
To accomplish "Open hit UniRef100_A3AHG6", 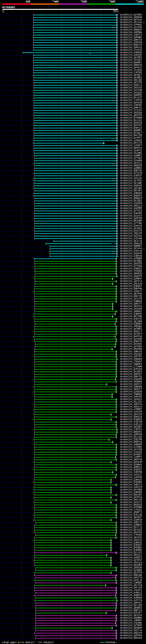I will (131, 53).
